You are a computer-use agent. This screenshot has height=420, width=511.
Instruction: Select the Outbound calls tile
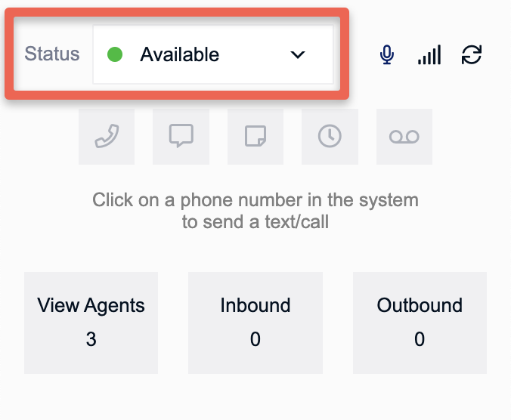pyautogui.click(x=420, y=323)
